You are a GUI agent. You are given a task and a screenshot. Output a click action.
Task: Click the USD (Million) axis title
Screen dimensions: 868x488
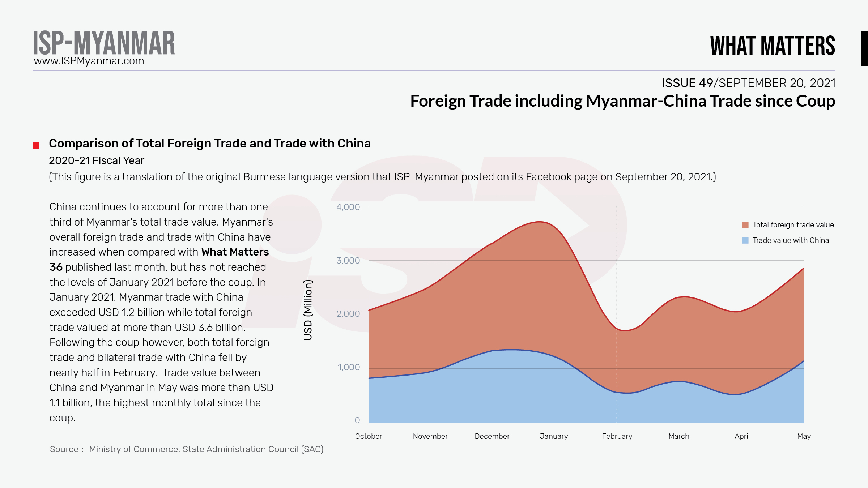tap(308, 310)
